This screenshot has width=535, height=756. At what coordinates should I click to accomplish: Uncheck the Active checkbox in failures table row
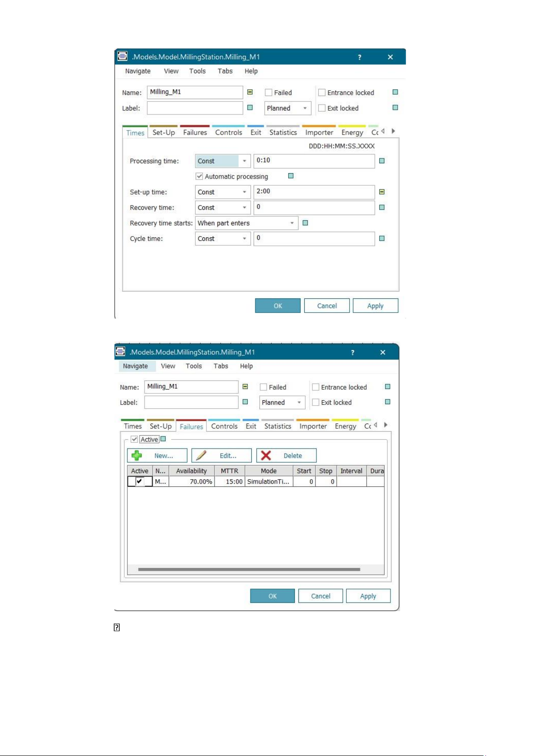tap(139, 481)
